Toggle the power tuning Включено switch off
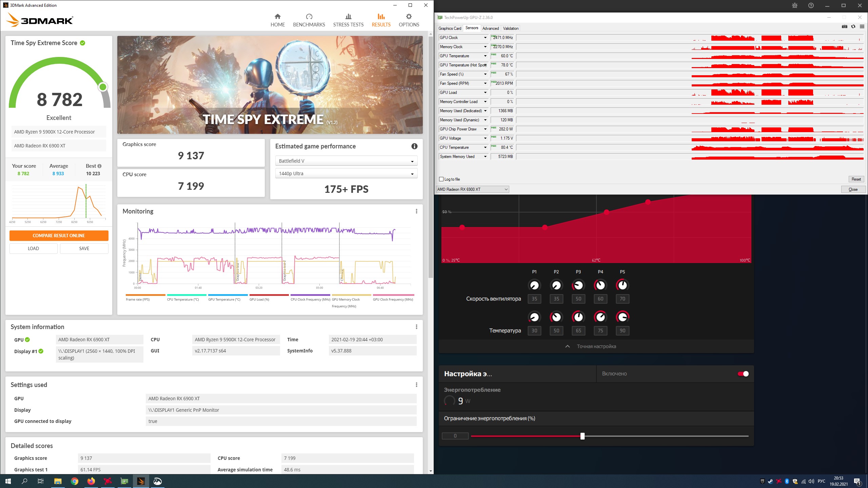868x488 pixels. [x=743, y=374]
